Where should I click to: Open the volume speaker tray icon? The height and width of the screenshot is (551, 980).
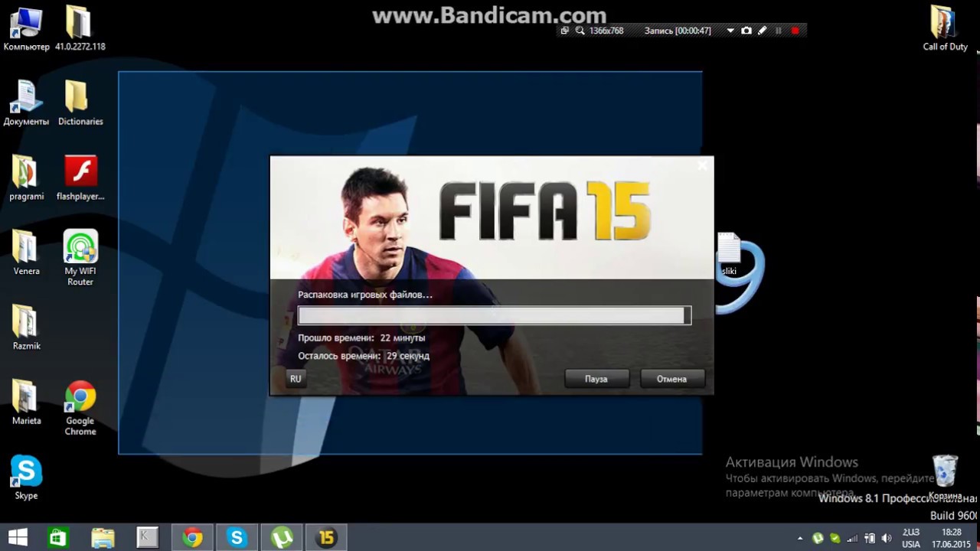(x=887, y=539)
